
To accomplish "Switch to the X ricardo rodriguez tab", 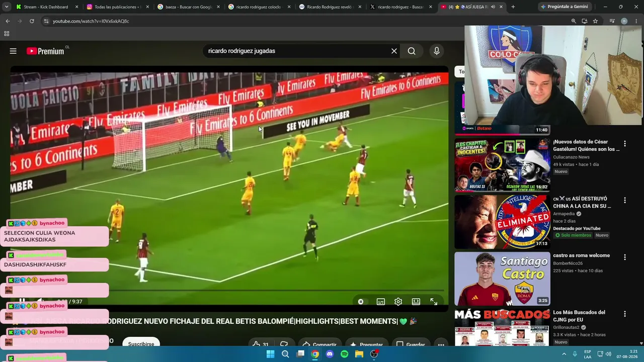I will (x=401, y=7).
